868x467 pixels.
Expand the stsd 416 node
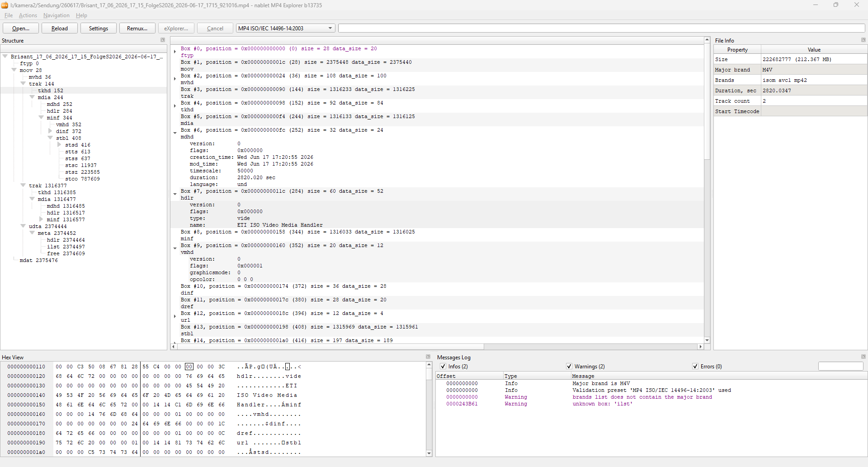(59, 145)
